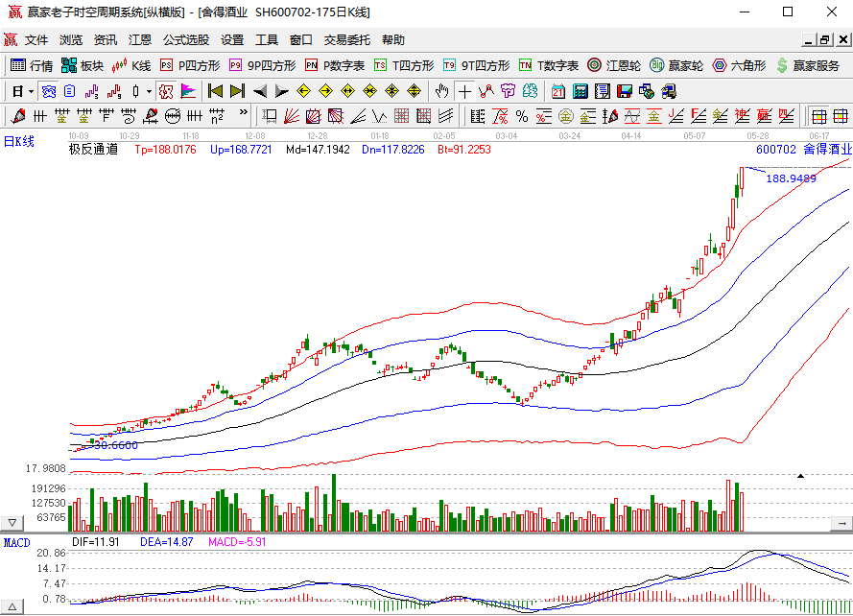
Task: Open the 工具 menu
Action: click(267, 39)
